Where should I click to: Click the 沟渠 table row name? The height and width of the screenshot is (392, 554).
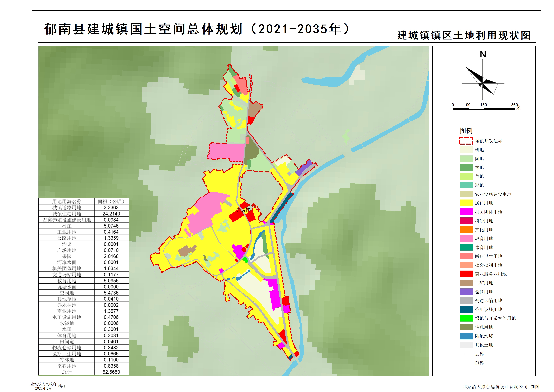pos(67,244)
